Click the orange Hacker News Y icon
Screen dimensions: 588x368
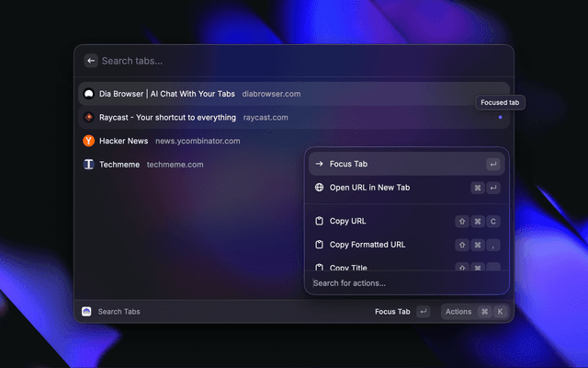click(x=88, y=142)
